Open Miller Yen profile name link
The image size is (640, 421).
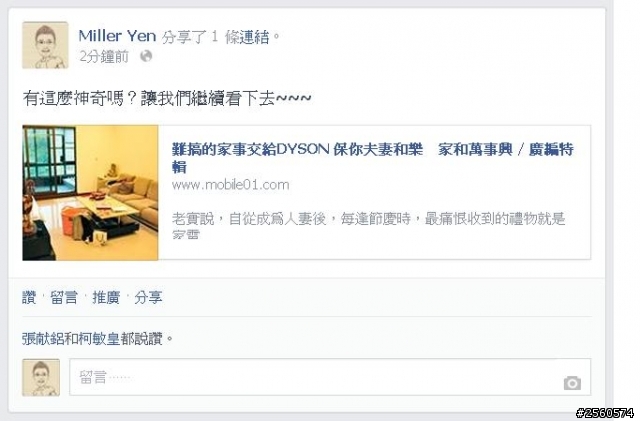(117, 36)
